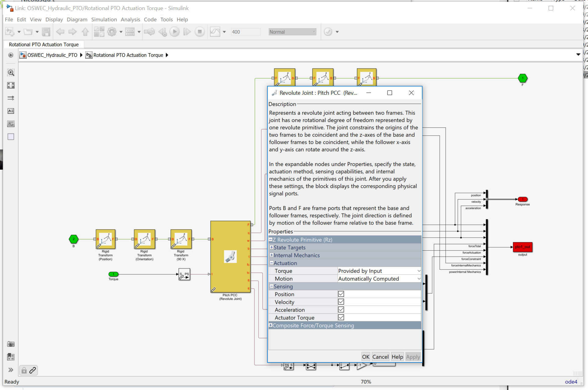The width and height of the screenshot is (588, 390).
Task: Select the zoom tool in the palette
Action: click(x=11, y=73)
